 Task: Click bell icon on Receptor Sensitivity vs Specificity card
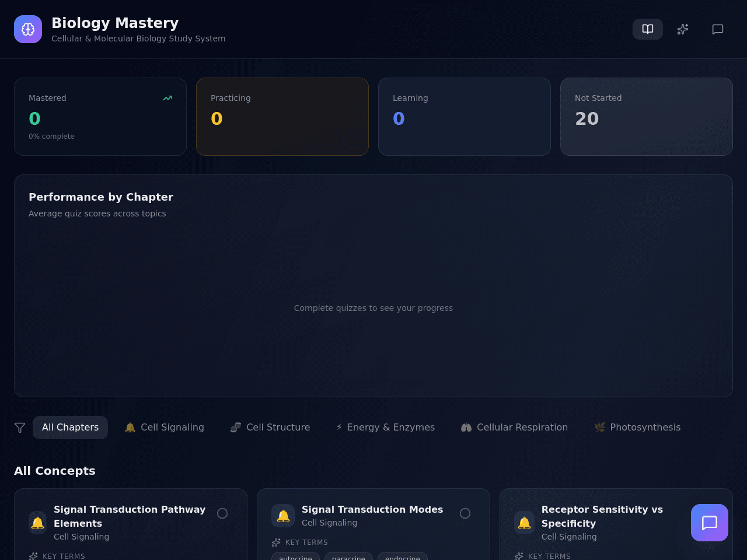pos(525,523)
